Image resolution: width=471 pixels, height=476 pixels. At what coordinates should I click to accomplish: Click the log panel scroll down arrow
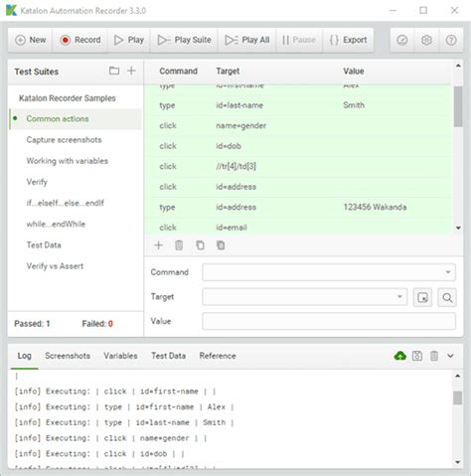click(458, 462)
